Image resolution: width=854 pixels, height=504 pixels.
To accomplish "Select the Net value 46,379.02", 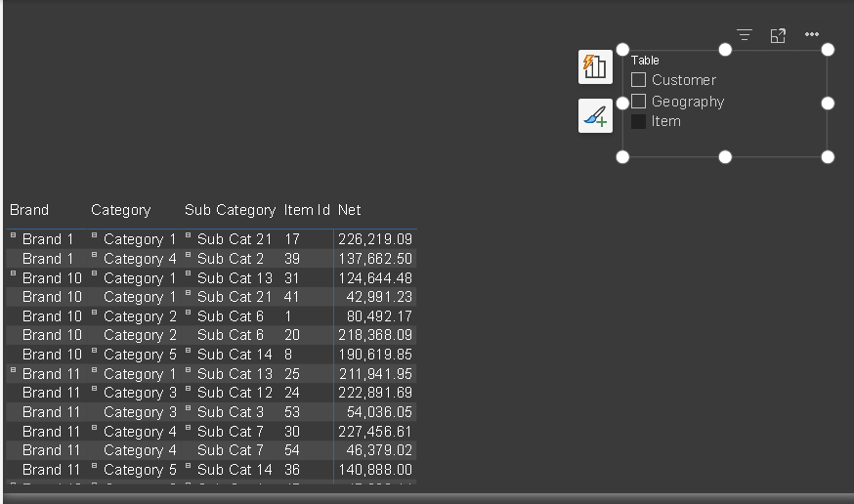I will pyautogui.click(x=379, y=450).
